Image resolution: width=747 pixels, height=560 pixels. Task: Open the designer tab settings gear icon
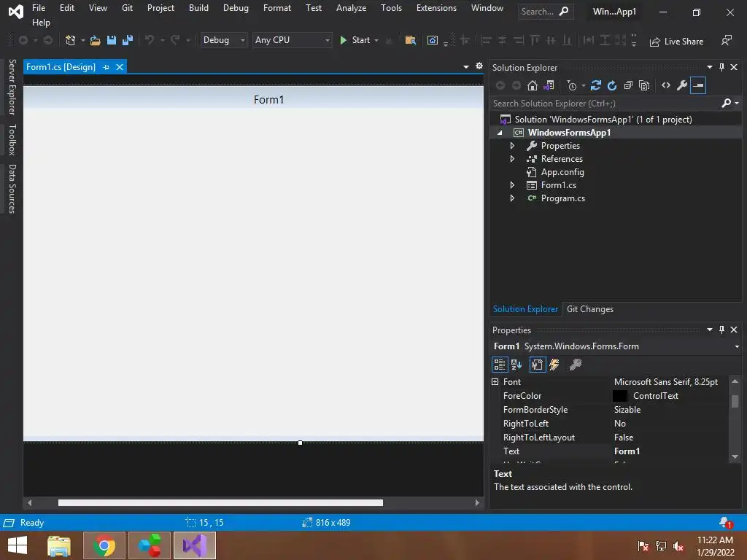click(x=479, y=66)
